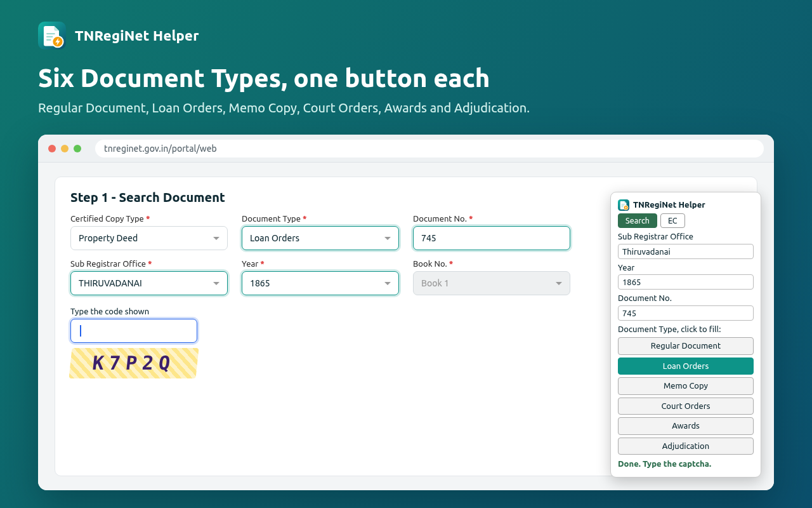
Task: Click the small TNRegiNet Helper icon in popup
Action: [x=624, y=205]
